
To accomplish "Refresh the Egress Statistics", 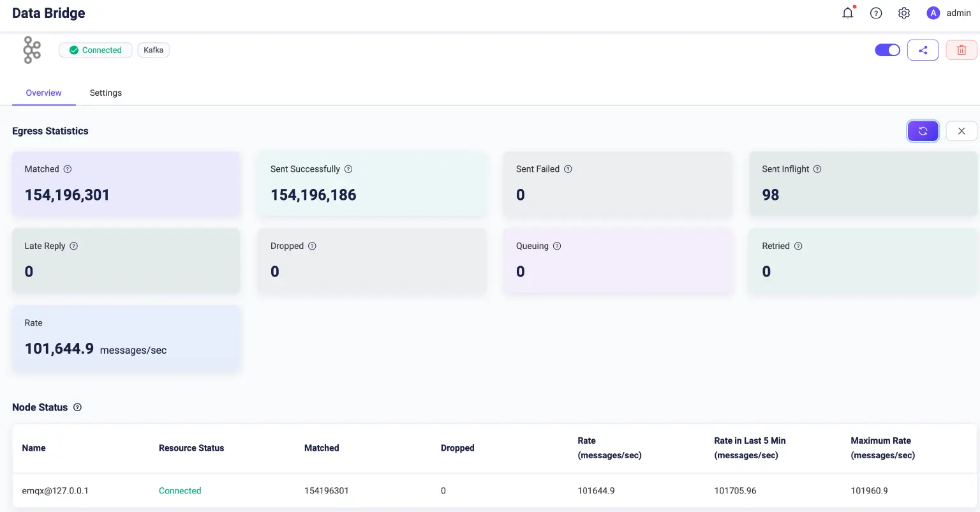I will (923, 131).
